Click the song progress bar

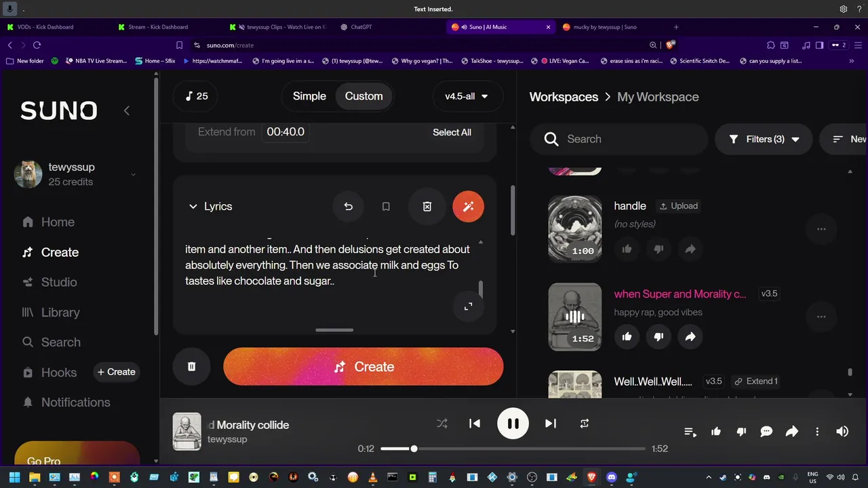coord(513,449)
